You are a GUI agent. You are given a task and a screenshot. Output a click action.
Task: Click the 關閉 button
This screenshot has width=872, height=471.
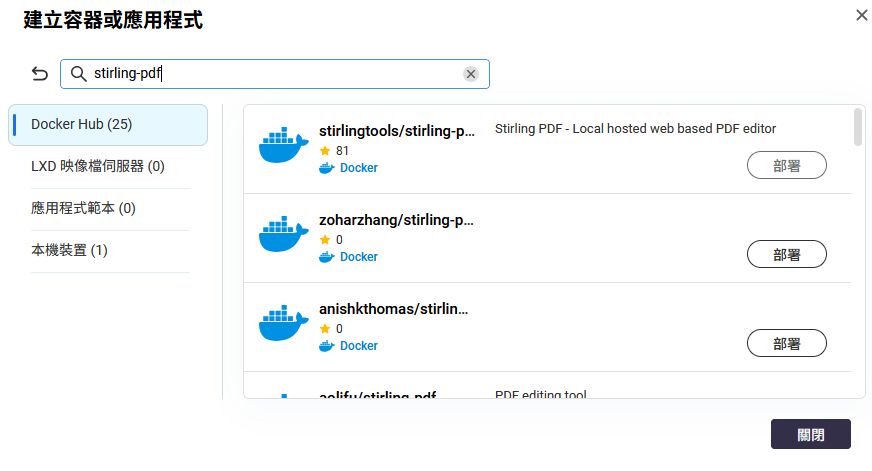[x=810, y=434]
